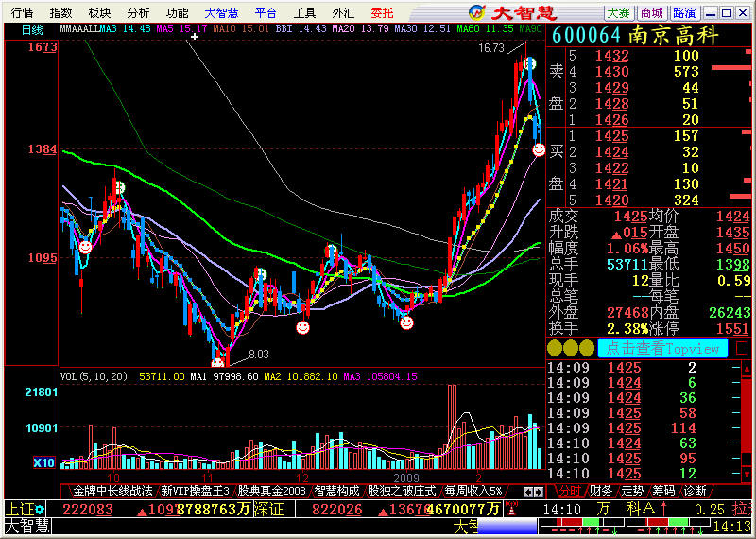Screen dimensions: 756x539
Task: Open the 工具 menu
Action: pos(304,12)
